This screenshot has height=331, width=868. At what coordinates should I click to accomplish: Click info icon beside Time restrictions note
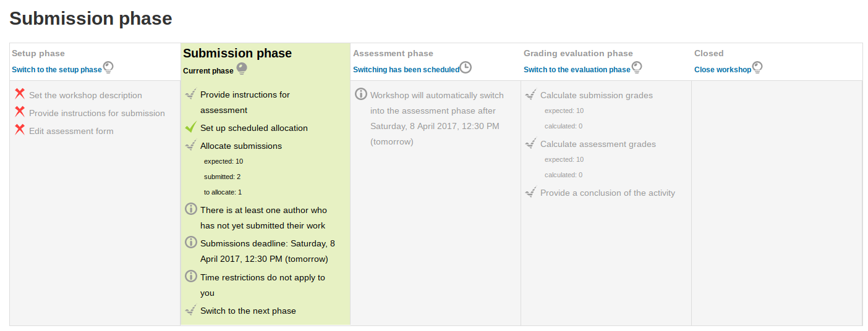191,276
